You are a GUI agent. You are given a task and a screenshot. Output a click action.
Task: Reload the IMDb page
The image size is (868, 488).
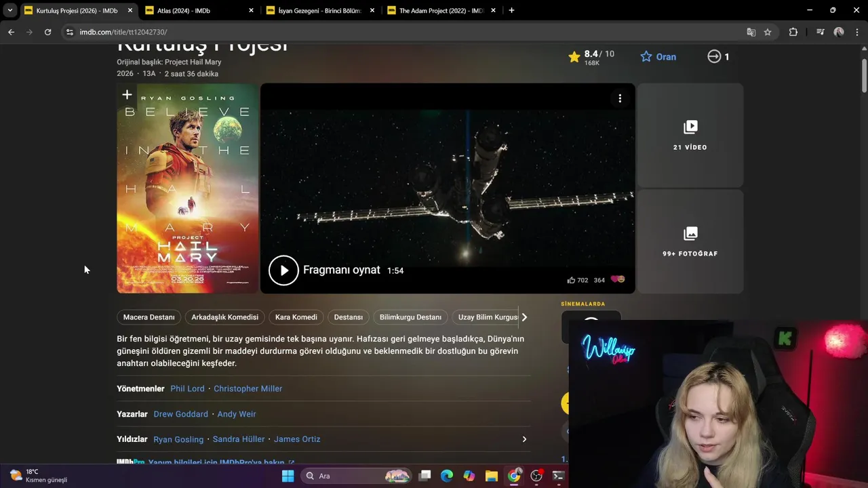(47, 32)
